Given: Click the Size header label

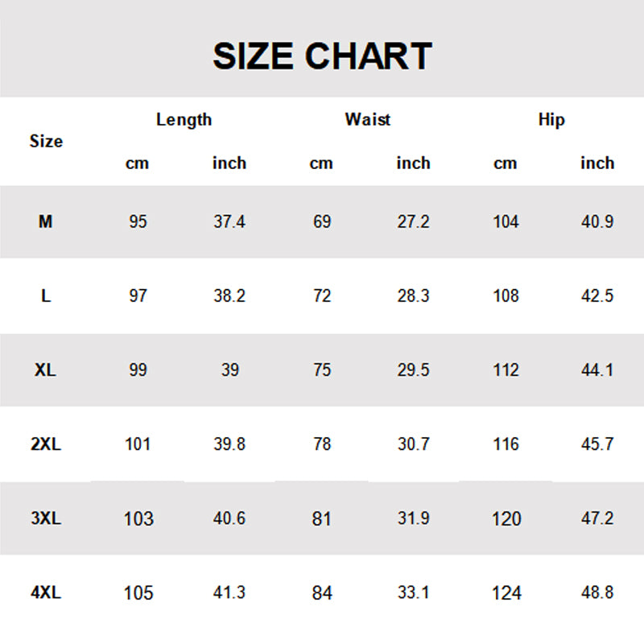Looking at the screenshot, I should click(46, 142).
